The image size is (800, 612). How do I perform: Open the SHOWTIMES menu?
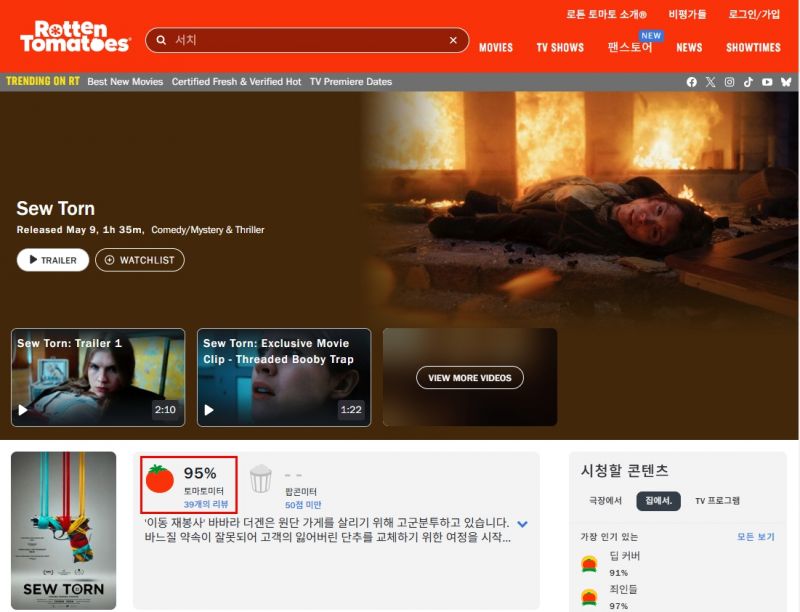tap(753, 47)
